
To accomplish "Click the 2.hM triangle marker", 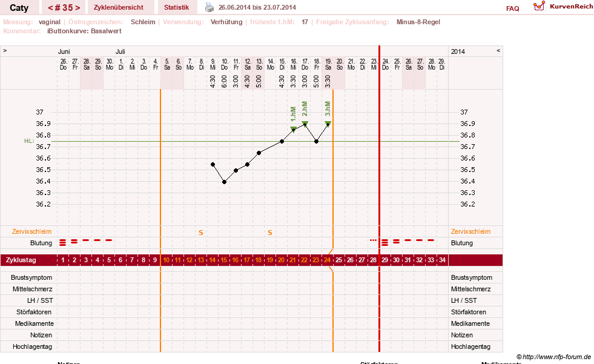I will coord(305,124).
